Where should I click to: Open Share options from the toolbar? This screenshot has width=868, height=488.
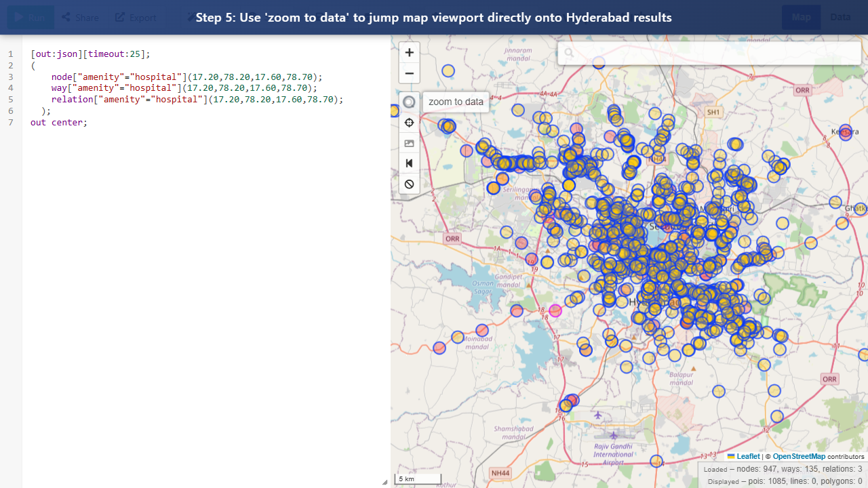tap(80, 17)
